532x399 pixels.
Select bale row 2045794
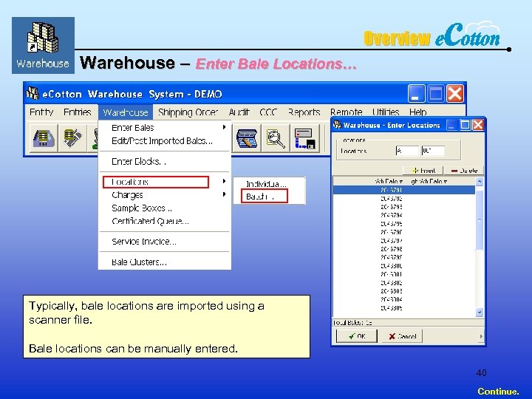coord(404,215)
